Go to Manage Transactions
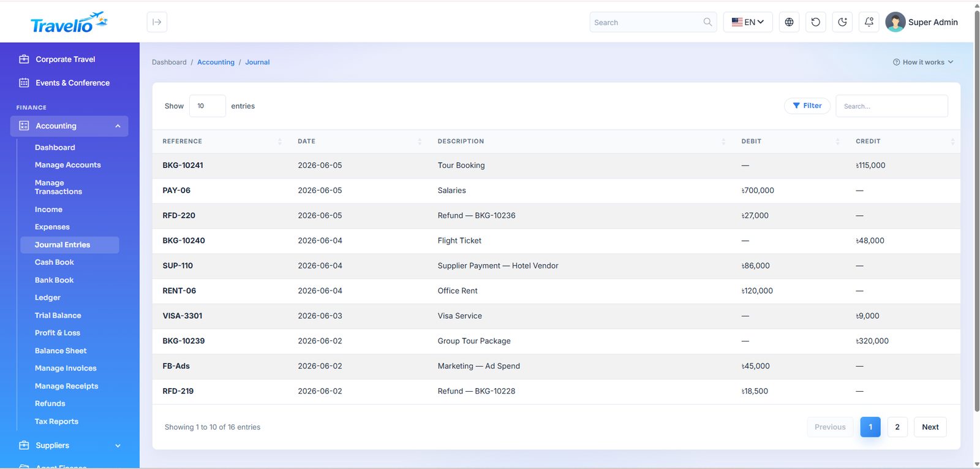 point(58,187)
